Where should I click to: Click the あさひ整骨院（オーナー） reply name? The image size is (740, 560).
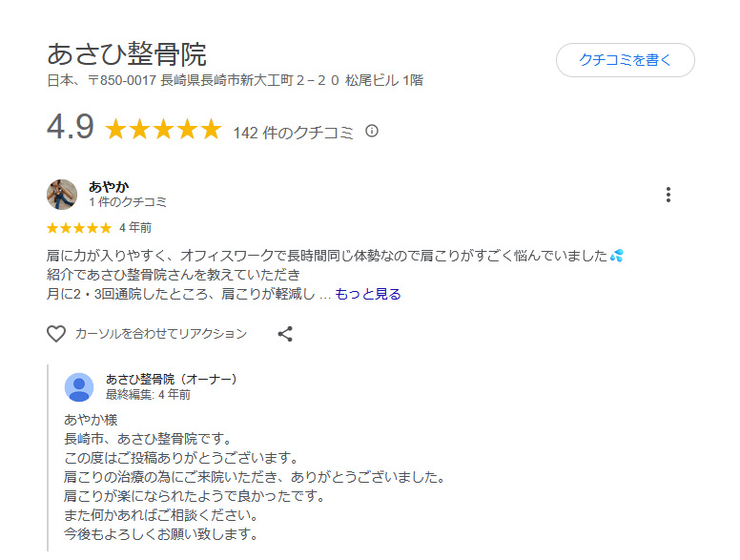[x=172, y=379]
